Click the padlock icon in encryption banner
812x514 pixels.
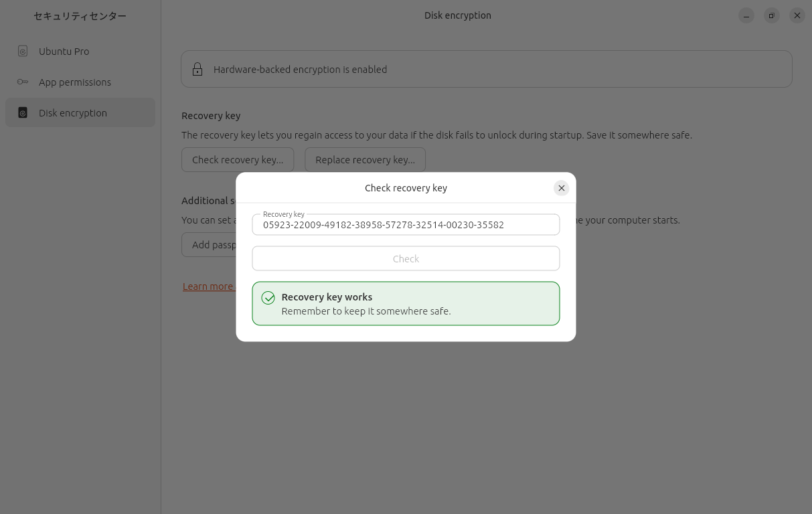click(197, 70)
